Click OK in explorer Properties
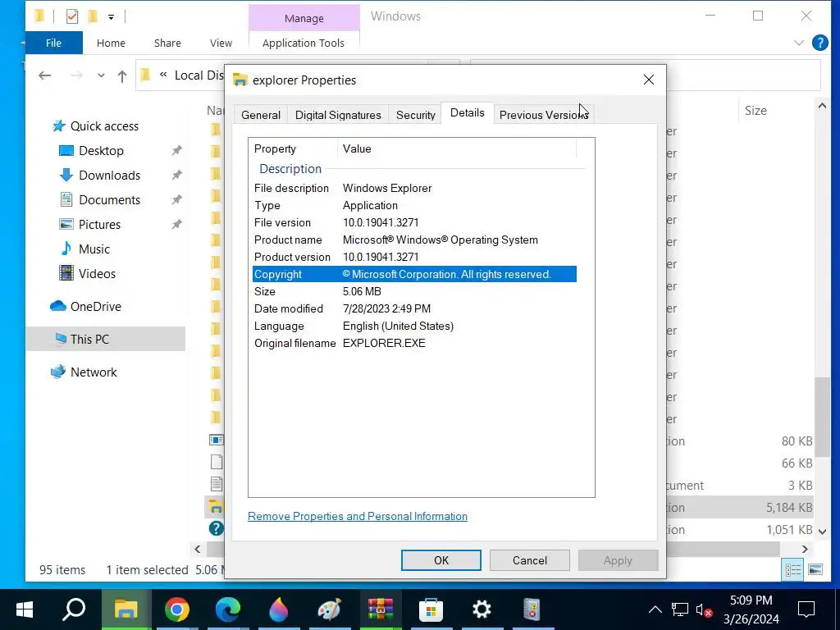This screenshot has height=630, width=840. 441,560
